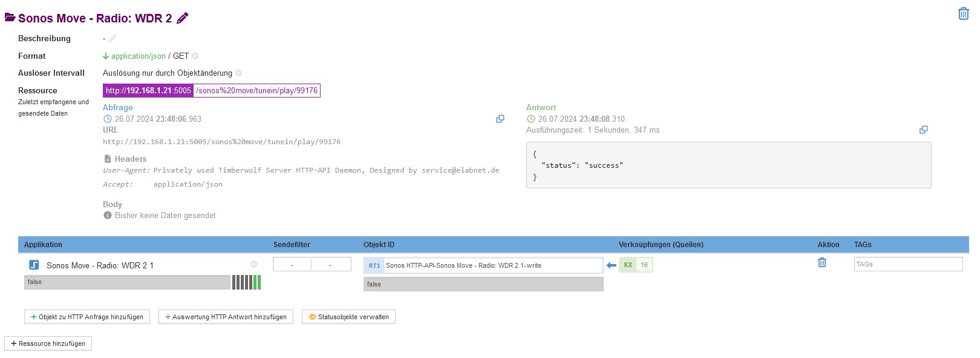Click the TAGs input field
Image resolution: width=980 pixels, height=358 pixels.
click(x=908, y=264)
